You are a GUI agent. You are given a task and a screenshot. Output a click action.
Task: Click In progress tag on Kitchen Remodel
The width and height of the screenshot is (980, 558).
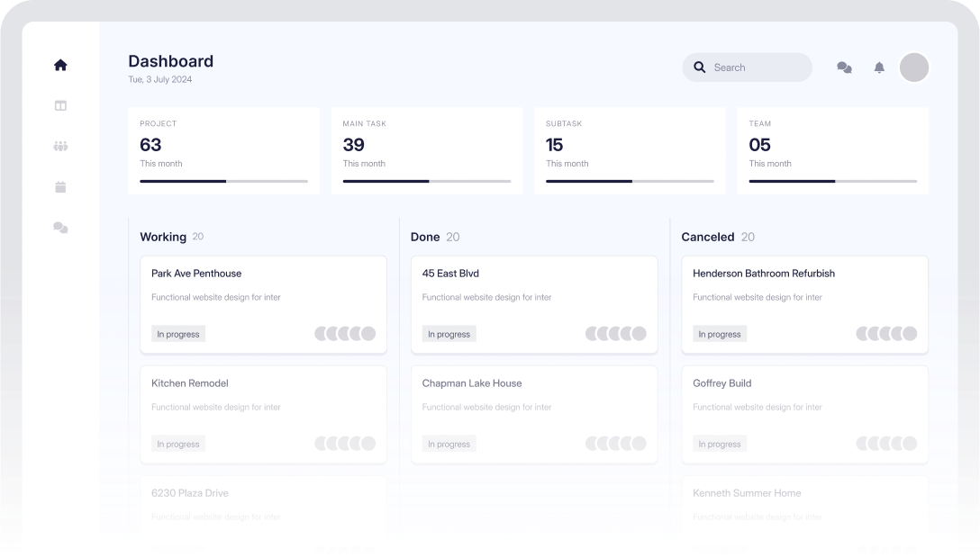click(x=178, y=444)
